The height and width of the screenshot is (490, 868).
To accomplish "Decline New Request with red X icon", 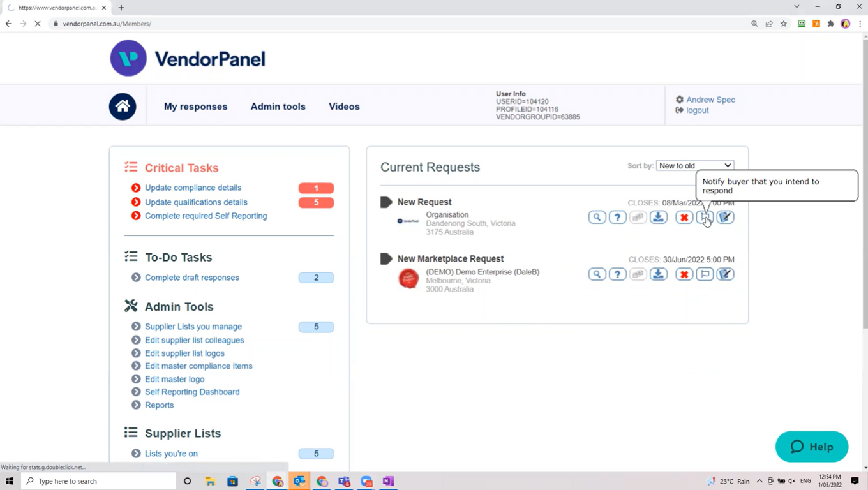I will click(x=684, y=218).
